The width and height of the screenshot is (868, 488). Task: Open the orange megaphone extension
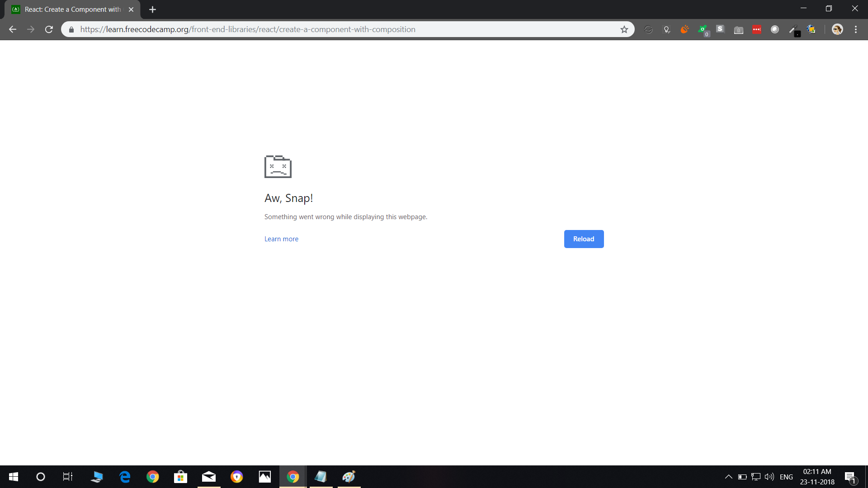click(684, 29)
